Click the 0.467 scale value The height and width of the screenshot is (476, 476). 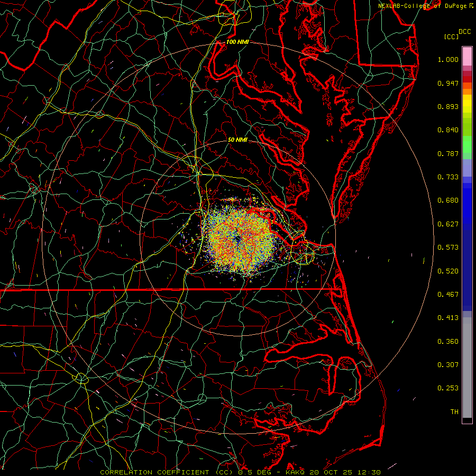(x=448, y=295)
